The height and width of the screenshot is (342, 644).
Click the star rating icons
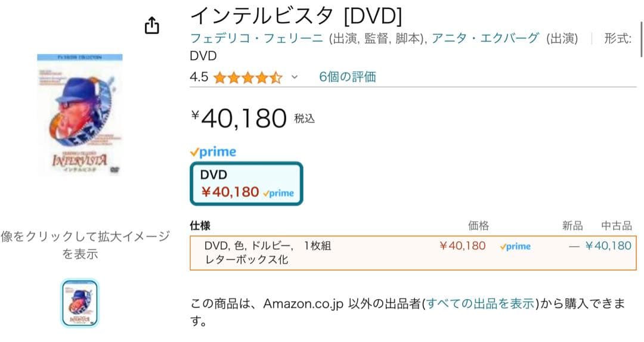coord(247,77)
